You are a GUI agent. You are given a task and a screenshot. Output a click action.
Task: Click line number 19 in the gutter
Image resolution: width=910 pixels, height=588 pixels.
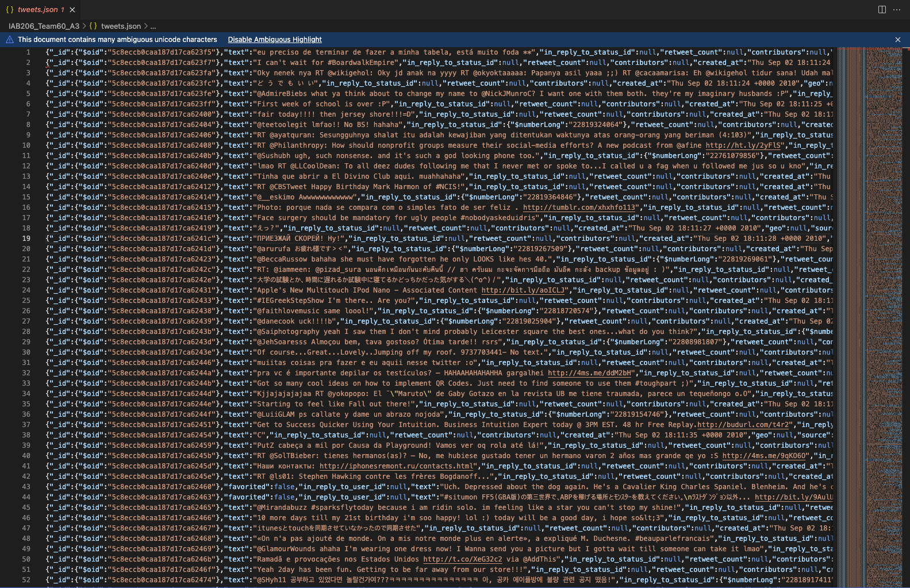point(26,239)
